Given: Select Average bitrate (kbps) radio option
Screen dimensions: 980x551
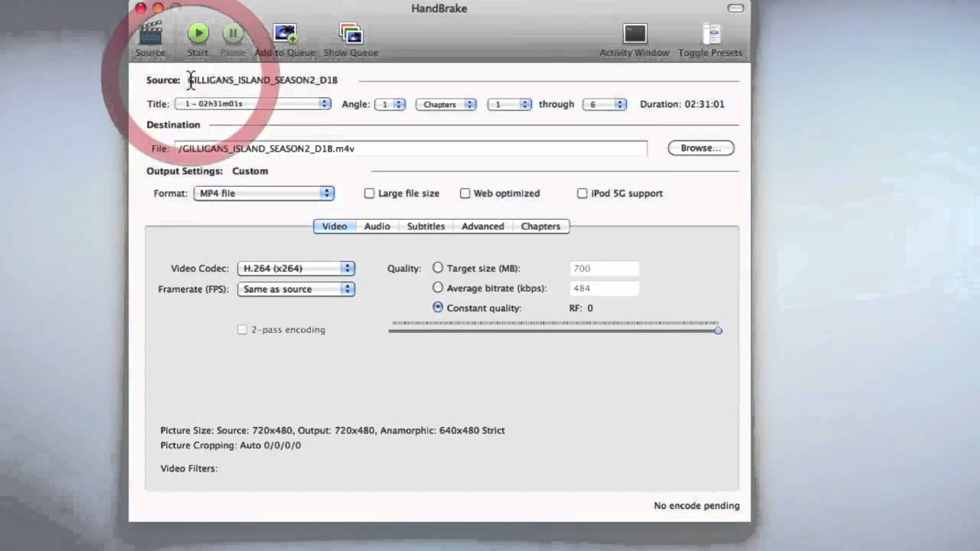Looking at the screenshot, I should 438,288.
